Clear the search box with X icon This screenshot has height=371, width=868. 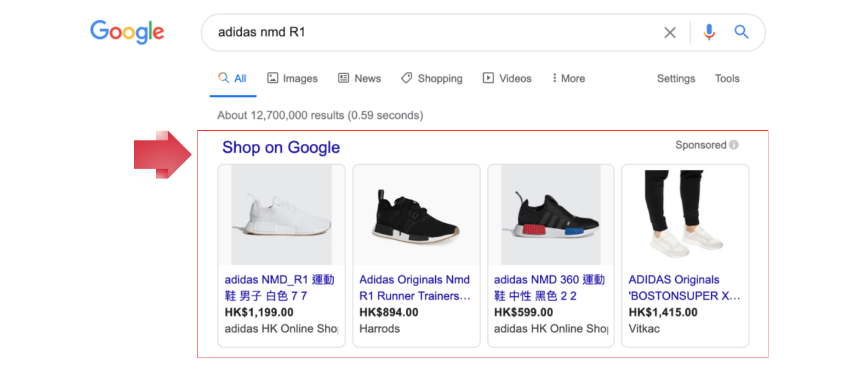pos(670,33)
